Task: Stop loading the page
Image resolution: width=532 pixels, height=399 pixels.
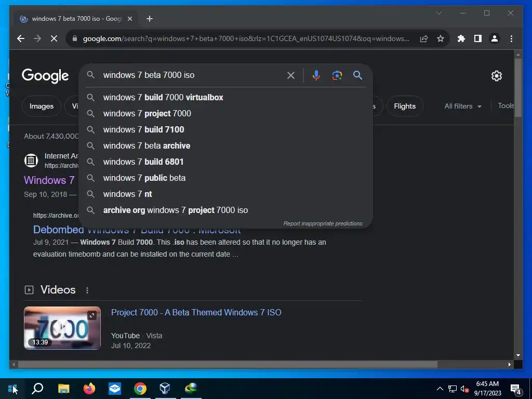Action: click(54, 38)
